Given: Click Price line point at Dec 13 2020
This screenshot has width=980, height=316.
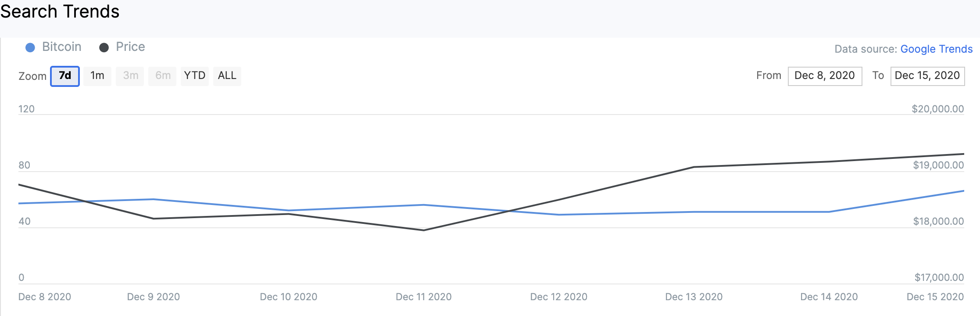Looking at the screenshot, I should click(694, 167).
